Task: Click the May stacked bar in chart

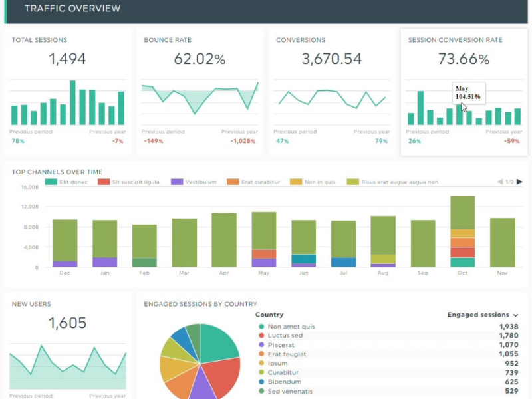Action: click(x=264, y=239)
